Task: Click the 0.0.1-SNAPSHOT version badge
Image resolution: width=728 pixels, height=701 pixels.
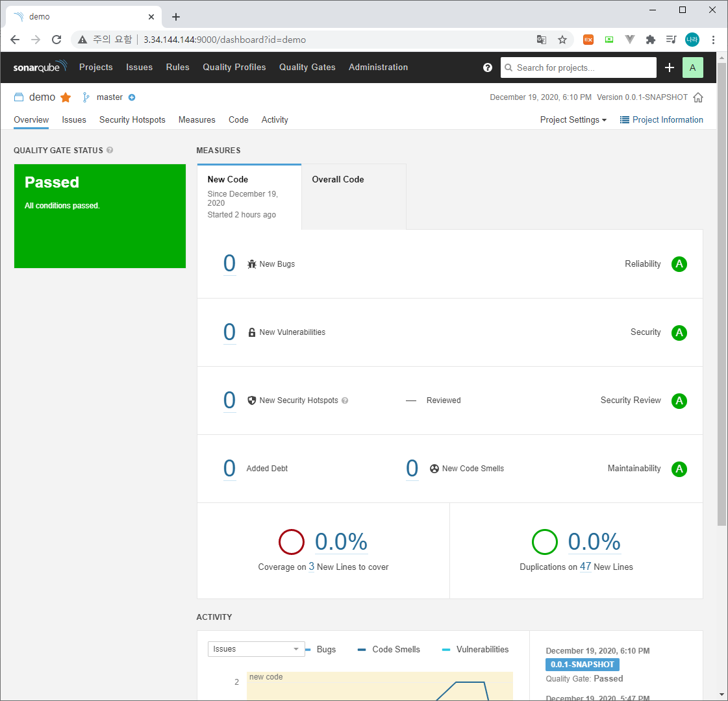Action: click(583, 665)
